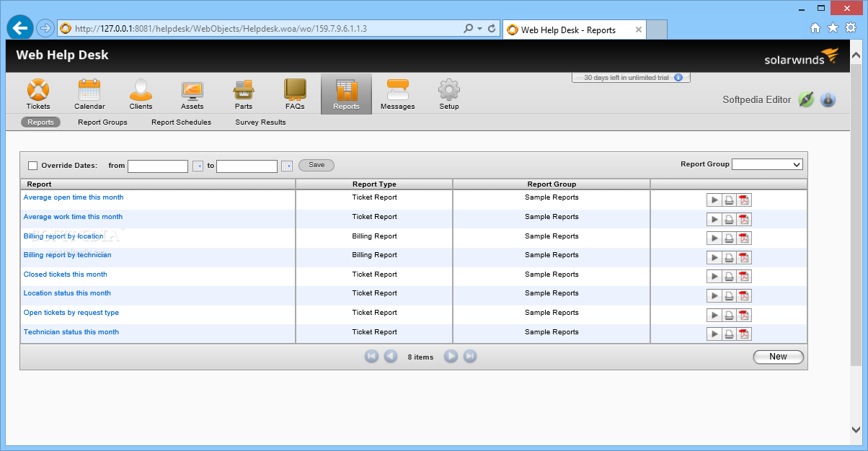
Task: Print the Location status this month report
Action: 729,295
